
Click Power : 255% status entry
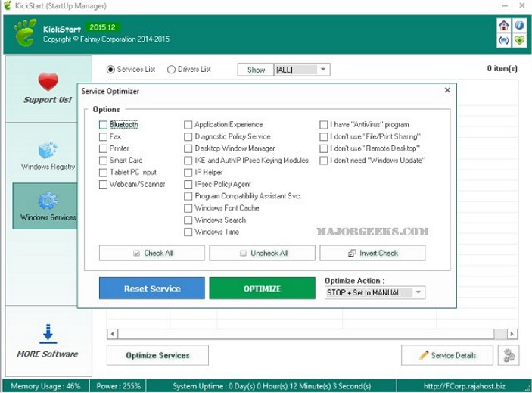(118, 386)
